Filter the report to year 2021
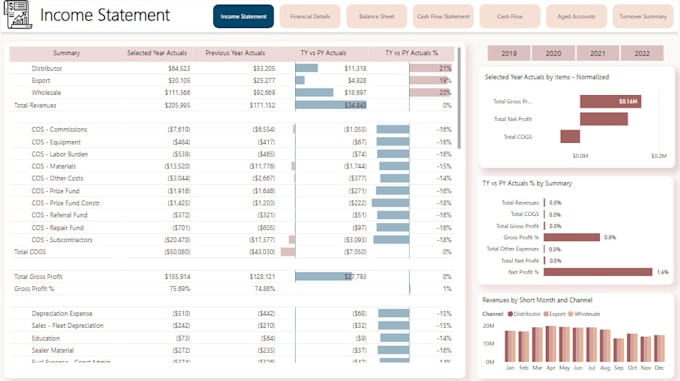The height and width of the screenshot is (381, 680). pyautogui.click(x=598, y=53)
